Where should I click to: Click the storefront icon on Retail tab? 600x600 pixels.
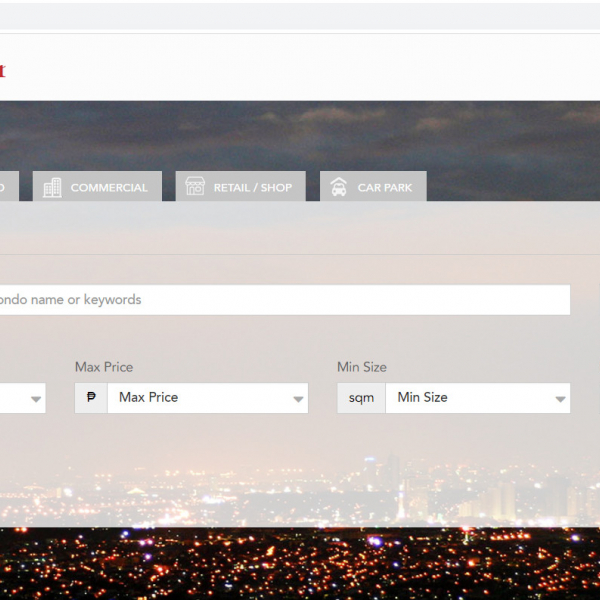tap(195, 187)
